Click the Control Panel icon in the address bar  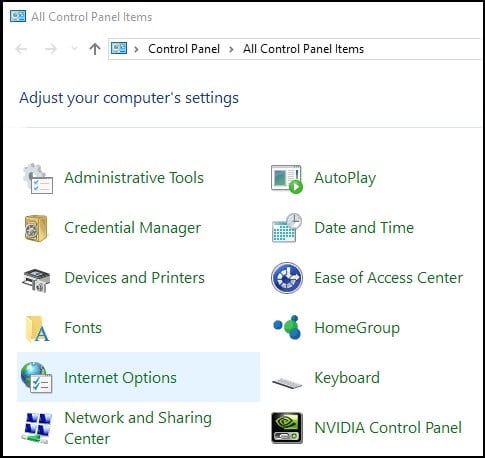click(119, 49)
